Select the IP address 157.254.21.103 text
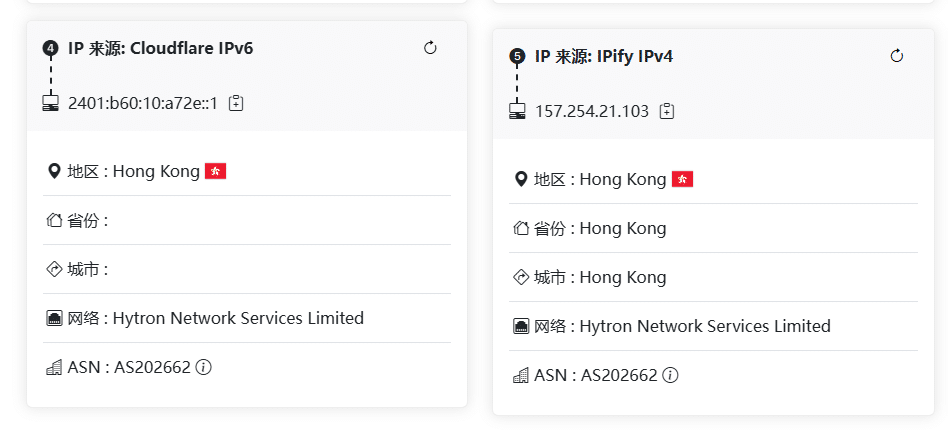948x441 pixels. pos(592,111)
